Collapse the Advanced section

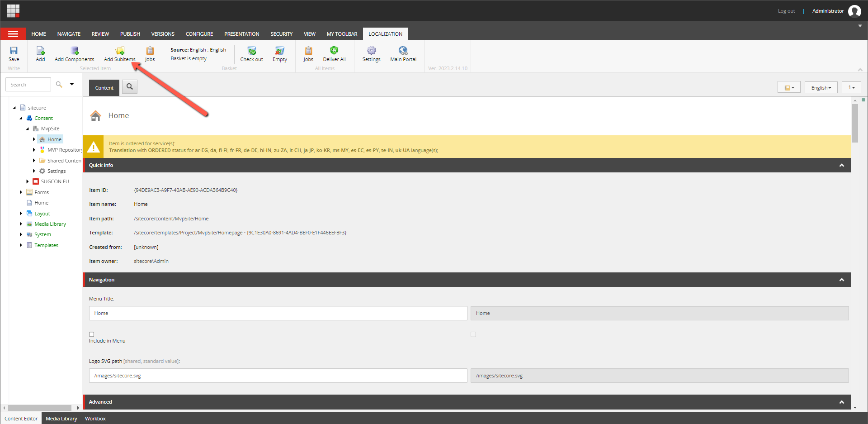coord(842,402)
